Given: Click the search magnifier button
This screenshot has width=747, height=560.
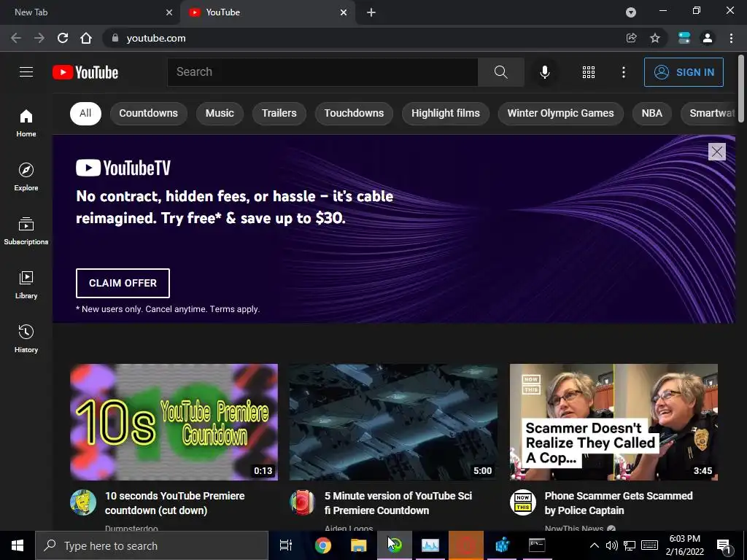Looking at the screenshot, I should point(500,72).
